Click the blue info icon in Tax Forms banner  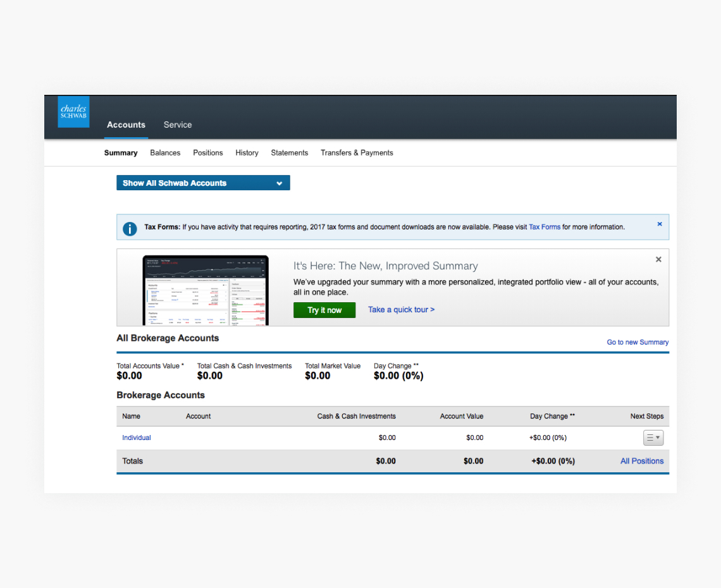[x=130, y=228]
